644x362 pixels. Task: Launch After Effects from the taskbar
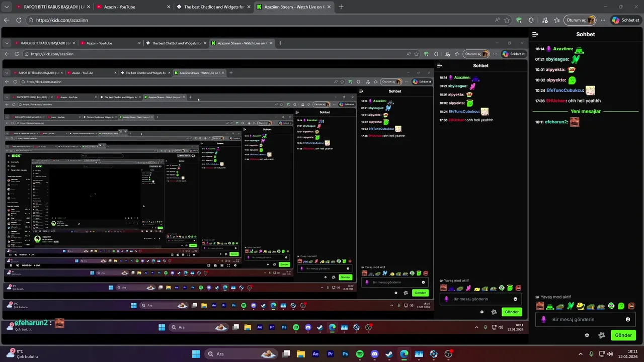click(315, 354)
